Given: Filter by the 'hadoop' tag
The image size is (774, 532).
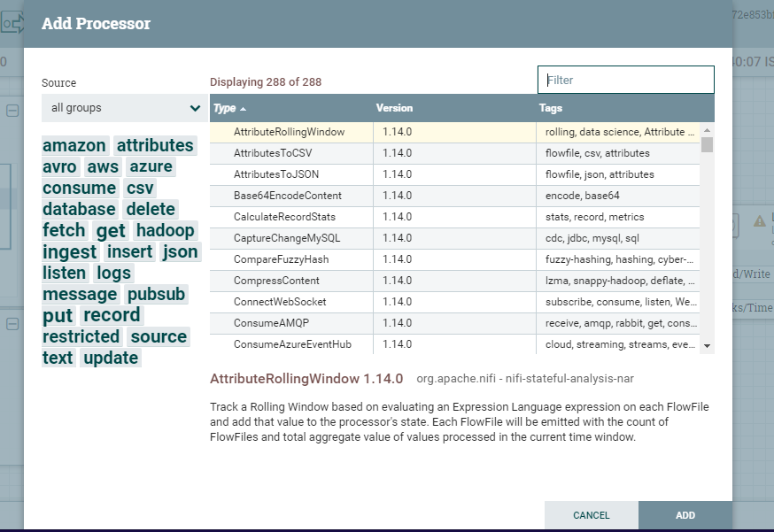Looking at the screenshot, I should pyautogui.click(x=166, y=230).
